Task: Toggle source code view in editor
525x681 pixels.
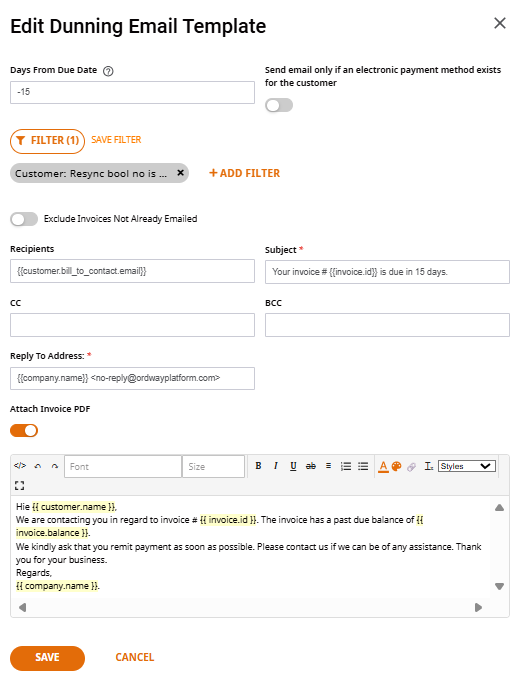Action: point(20,466)
